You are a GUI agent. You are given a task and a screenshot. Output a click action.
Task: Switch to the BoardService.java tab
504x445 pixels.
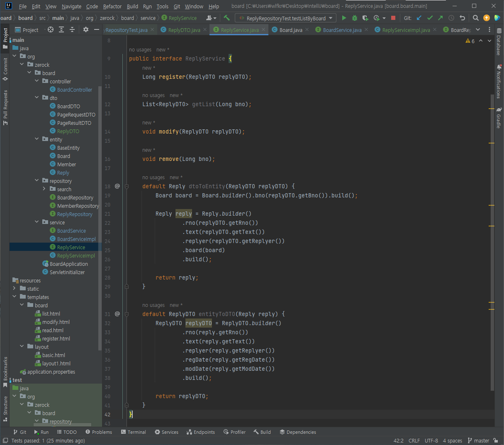[x=342, y=30]
